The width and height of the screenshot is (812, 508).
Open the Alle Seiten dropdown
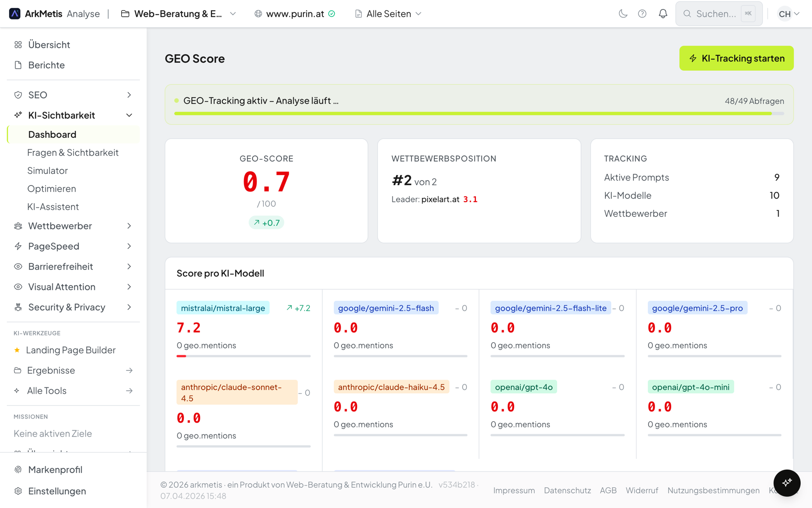[x=388, y=14]
